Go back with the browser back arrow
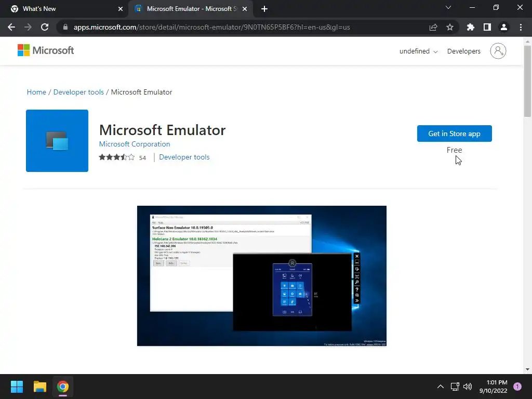Screen dimensions: 532x399 pos(11,27)
